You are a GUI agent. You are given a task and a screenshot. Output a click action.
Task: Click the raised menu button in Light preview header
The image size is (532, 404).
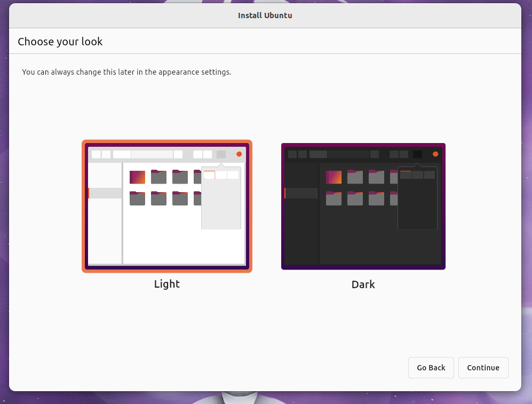coord(220,154)
